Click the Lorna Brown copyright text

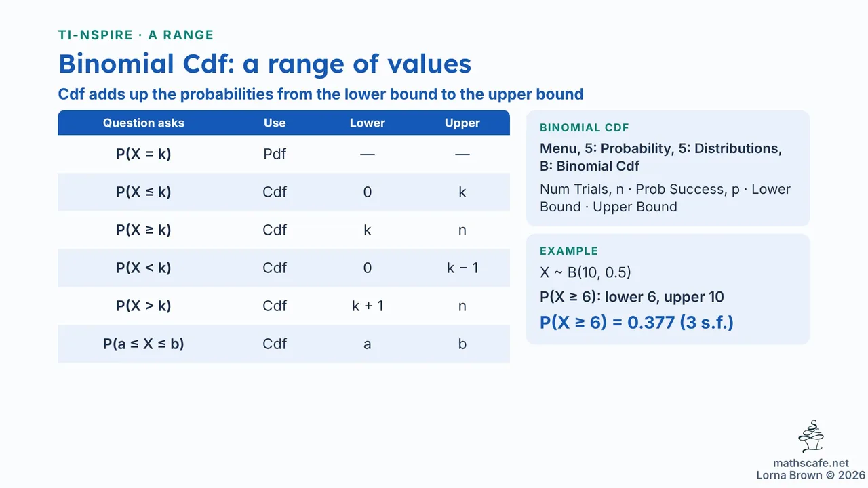(x=811, y=475)
